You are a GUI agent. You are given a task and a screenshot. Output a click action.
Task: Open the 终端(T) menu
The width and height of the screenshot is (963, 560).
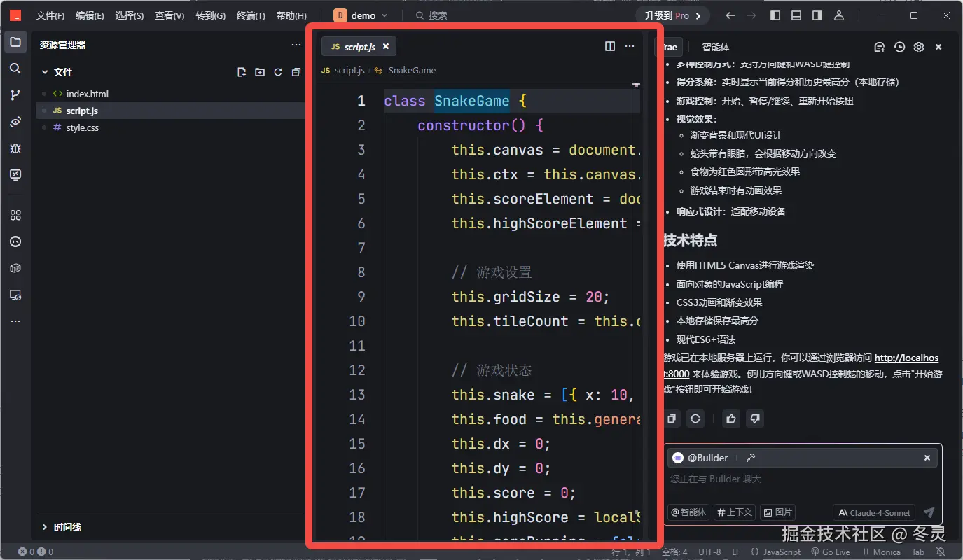251,15
